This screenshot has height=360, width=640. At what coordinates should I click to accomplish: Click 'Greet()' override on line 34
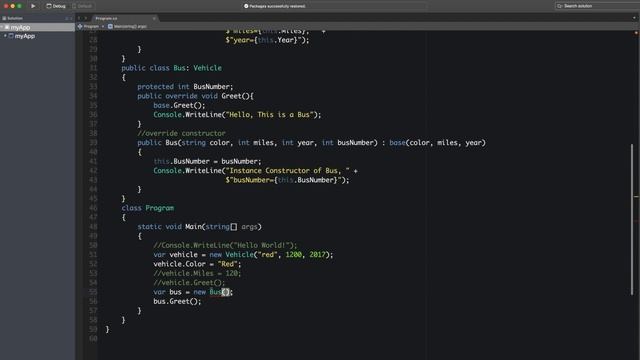pos(236,96)
